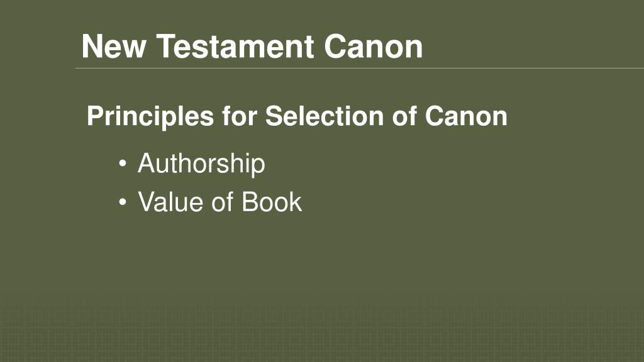This screenshot has height=362, width=644.
Task: Click the "Value of Book" bullet text
Action: pyautogui.click(x=219, y=202)
